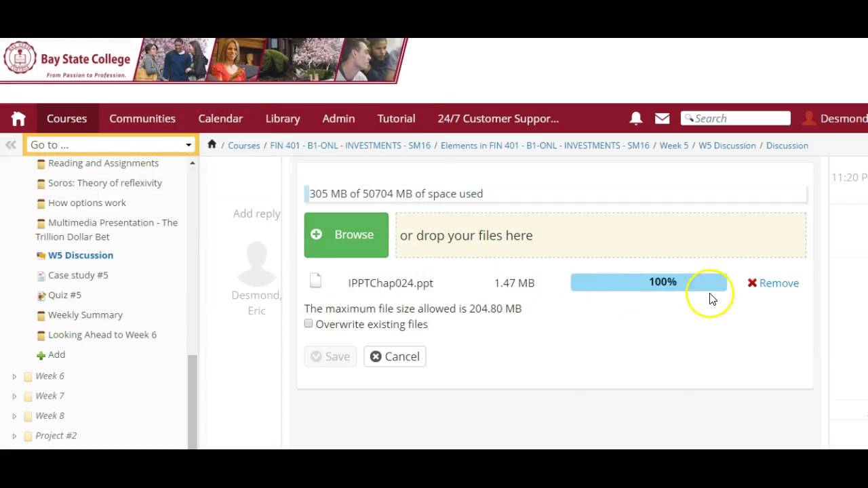Click the Case study #5 document icon

(41, 276)
